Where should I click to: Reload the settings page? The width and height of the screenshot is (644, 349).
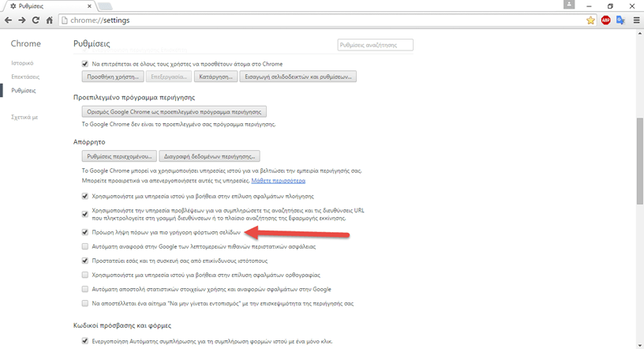click(x=36, y=21)
